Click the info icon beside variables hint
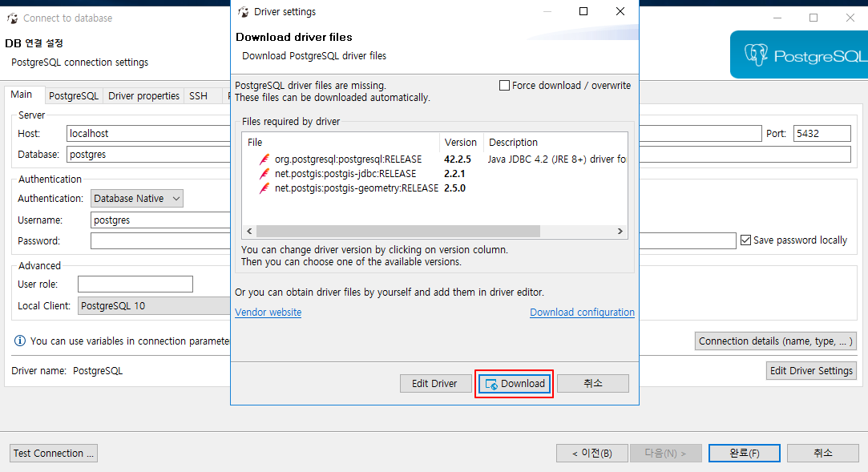868x472 pixels. tap(20, 341)
